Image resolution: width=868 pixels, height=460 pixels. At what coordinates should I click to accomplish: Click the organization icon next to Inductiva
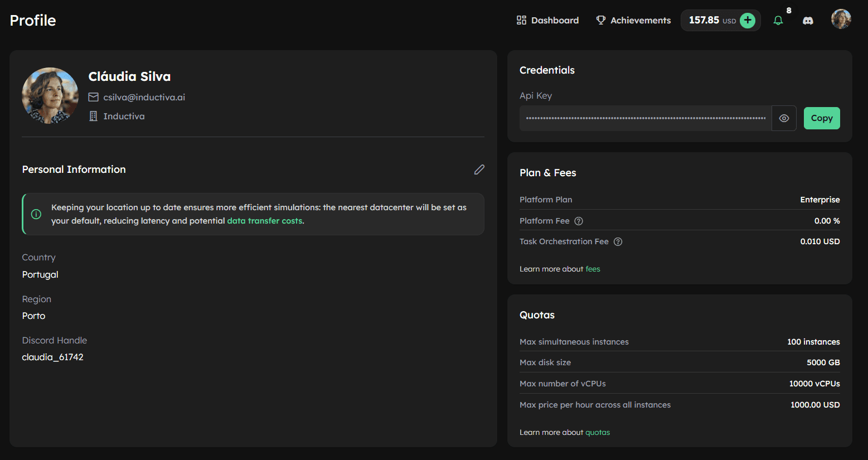click(x=93, y=116)
